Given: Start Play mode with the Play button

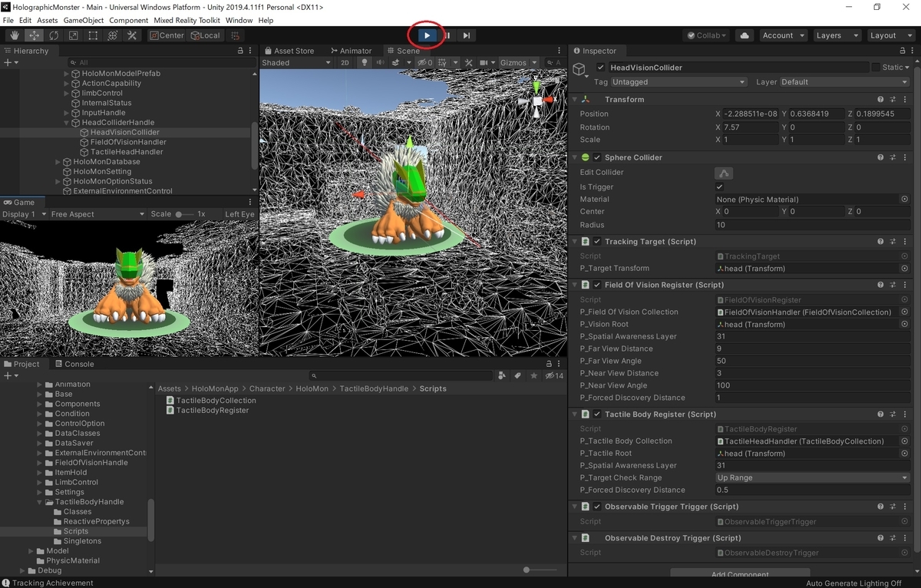Looking at the screenshot, I should click(427, 35).
